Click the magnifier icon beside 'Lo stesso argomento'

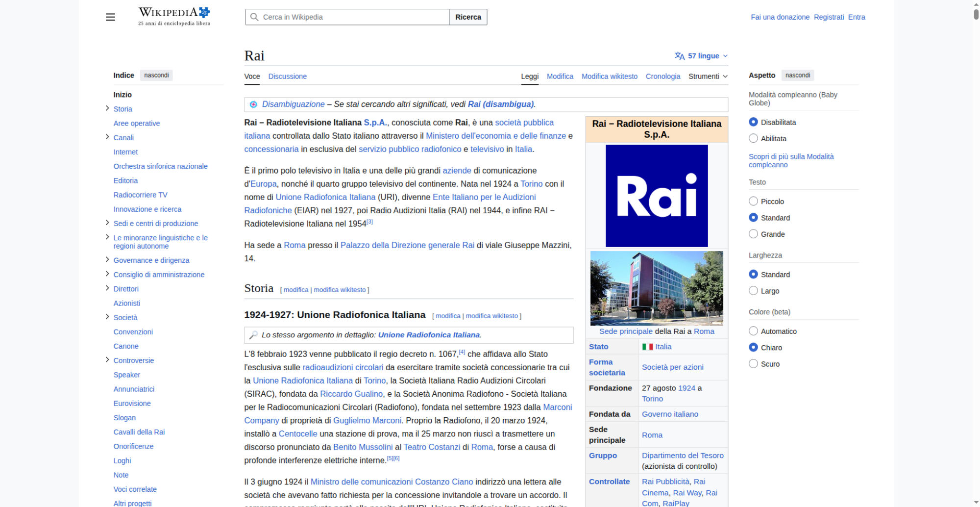[253, 335]
